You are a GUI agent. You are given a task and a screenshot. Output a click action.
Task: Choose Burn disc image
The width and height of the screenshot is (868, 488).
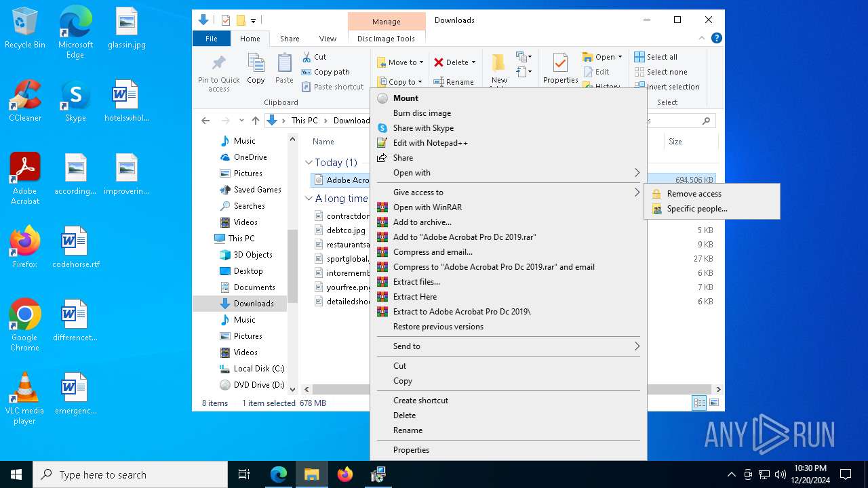tap(422, 113)
